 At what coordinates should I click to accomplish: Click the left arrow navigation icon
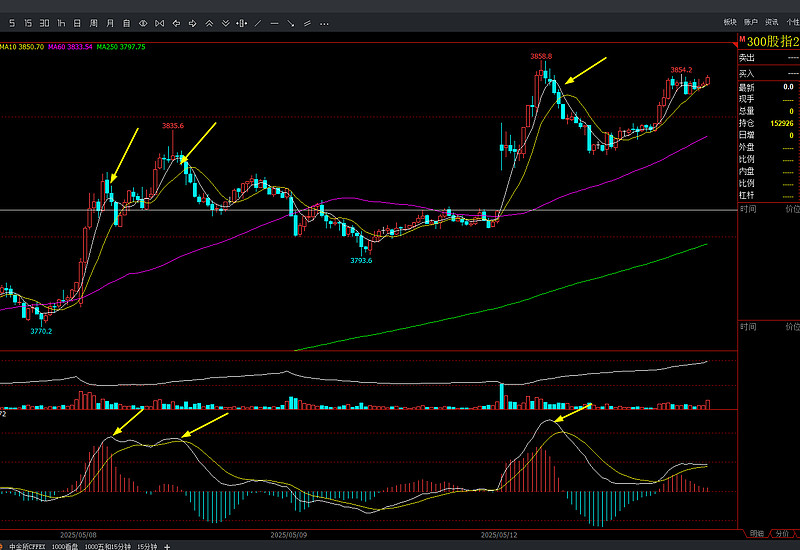point(176,22)
